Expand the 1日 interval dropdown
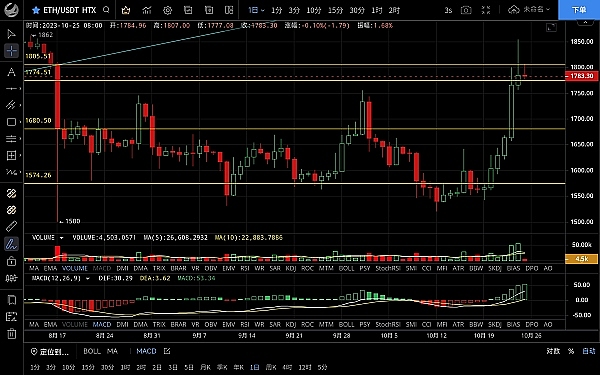Image resolution: width=600 pixels, height=375 pixels. click(256, 10)
